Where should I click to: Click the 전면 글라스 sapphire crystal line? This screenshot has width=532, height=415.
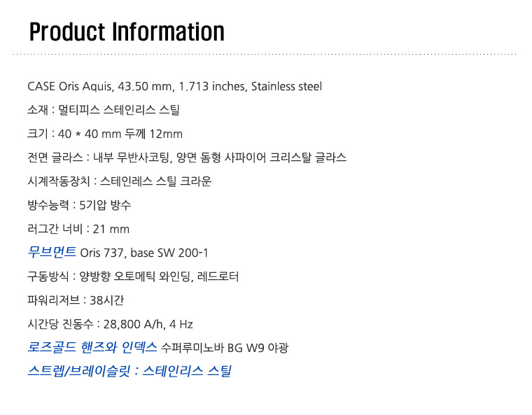[187, 157]
